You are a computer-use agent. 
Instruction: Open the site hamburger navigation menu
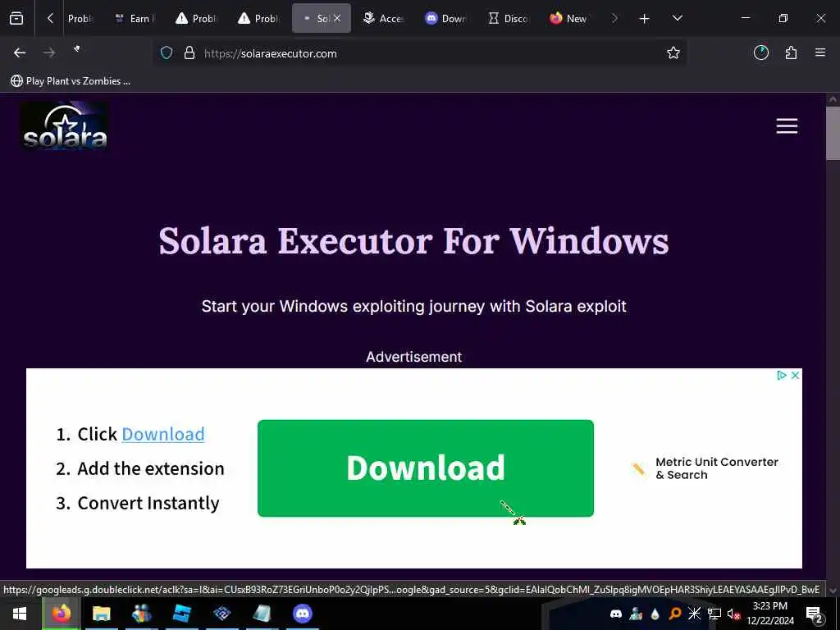click(x=787, y=126)
